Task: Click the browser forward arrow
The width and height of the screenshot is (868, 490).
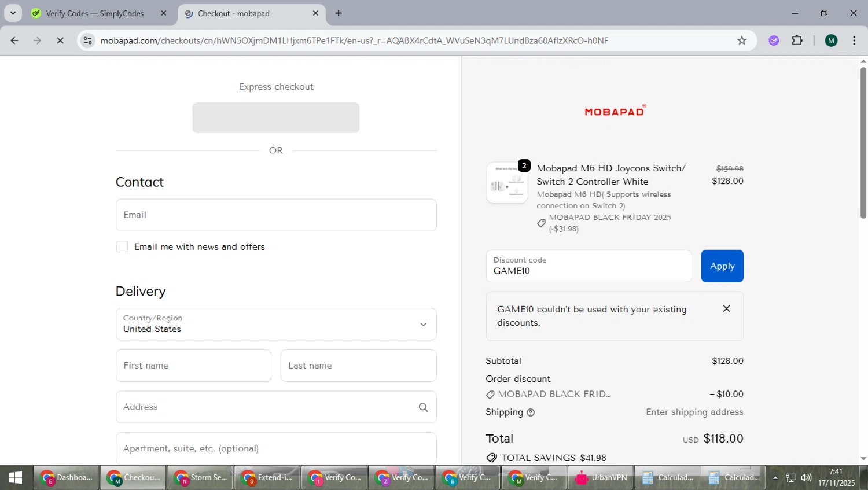Action: (37, 40)
